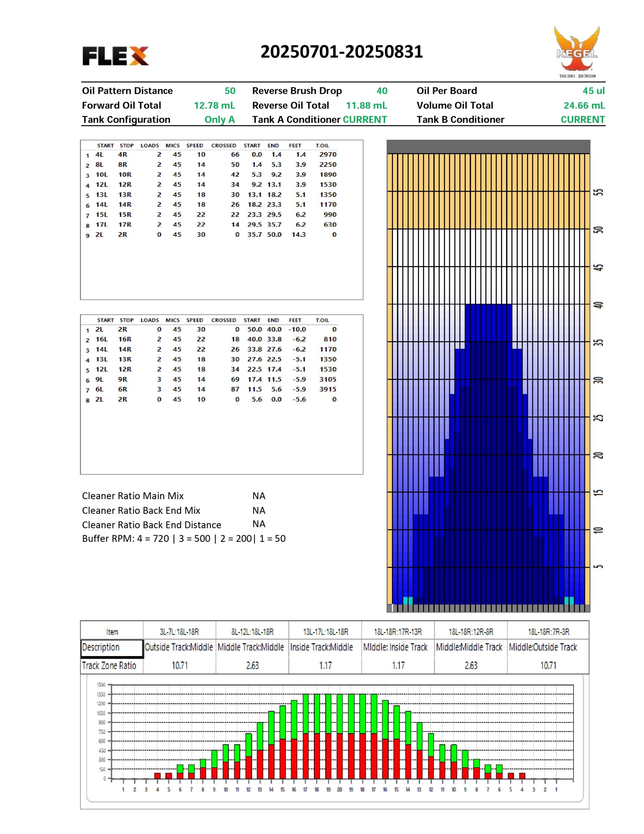644x834 pixels.
Task: Click CURRENT next to Tank A Conditioner
Action: coord(365,120)
